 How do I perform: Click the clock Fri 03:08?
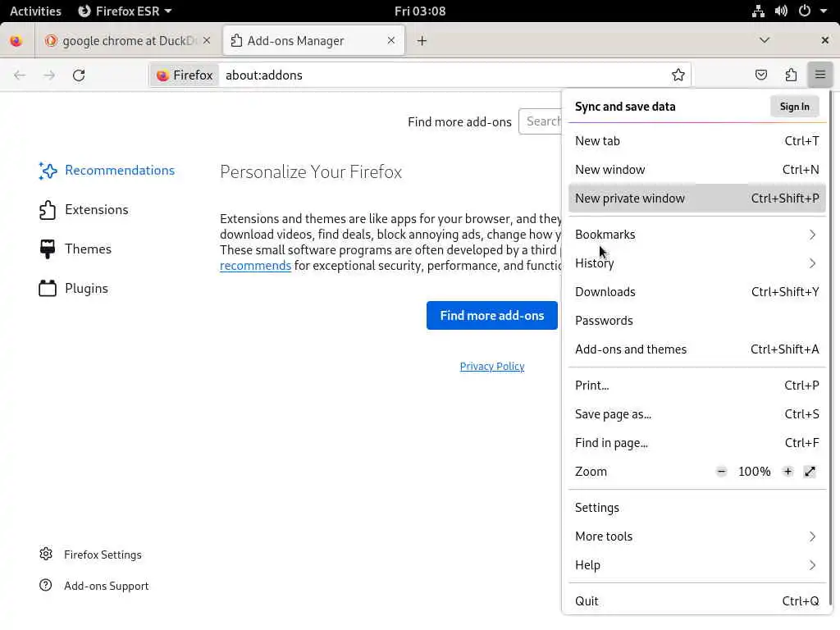(420, 11)
